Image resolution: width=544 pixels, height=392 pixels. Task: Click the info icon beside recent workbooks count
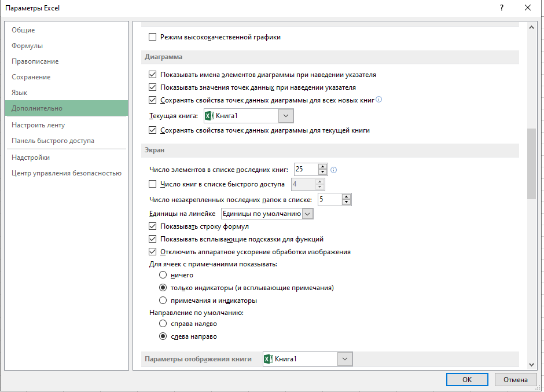pyautogui.click(x=333, y=170)
